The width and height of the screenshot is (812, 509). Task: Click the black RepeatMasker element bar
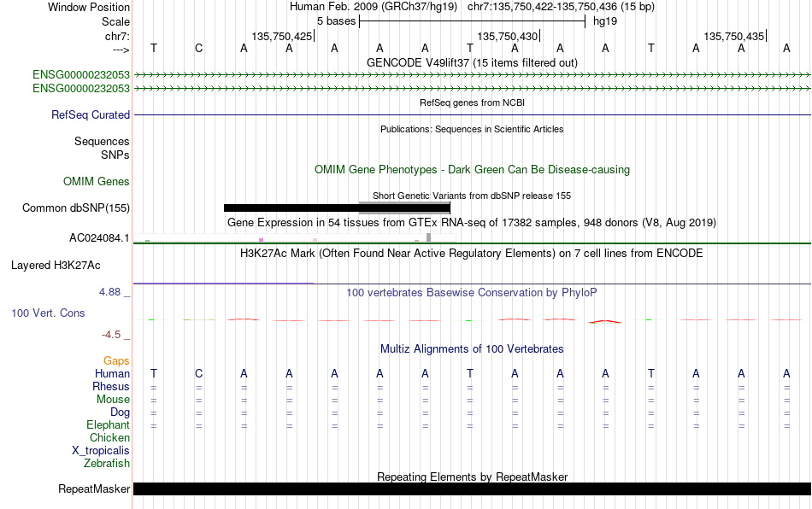[472, 489]
